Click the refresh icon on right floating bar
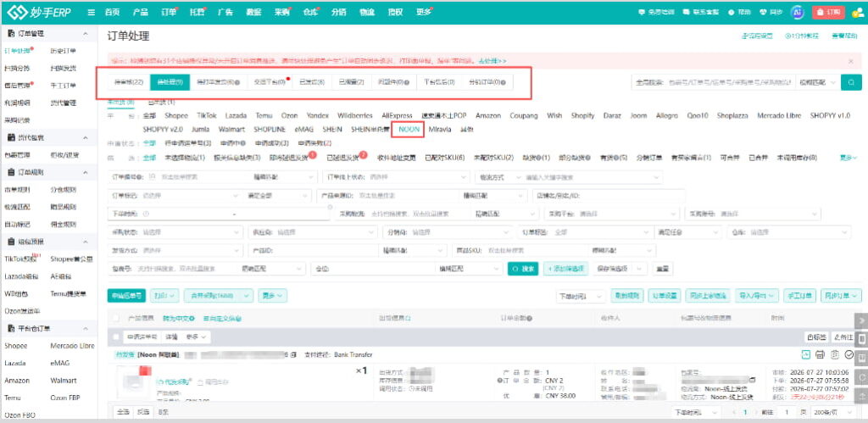This screenshot has width=868, height=423. [861, 376]
